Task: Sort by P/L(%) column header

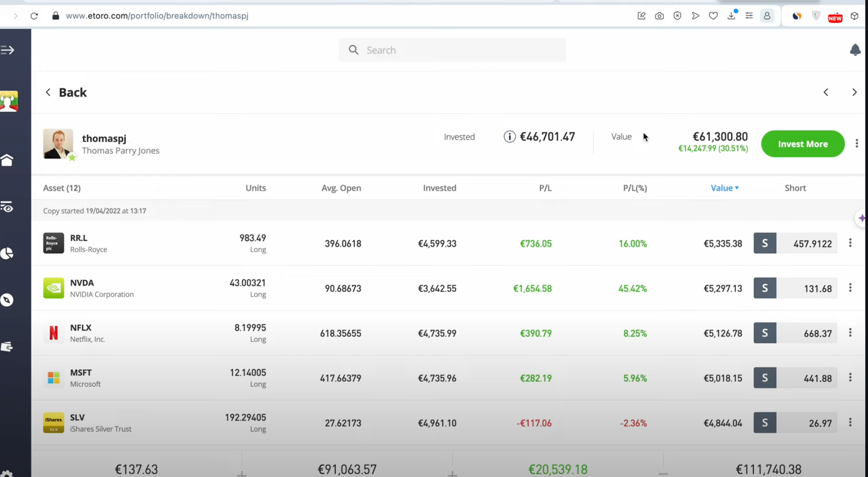Action: (635, 188)
